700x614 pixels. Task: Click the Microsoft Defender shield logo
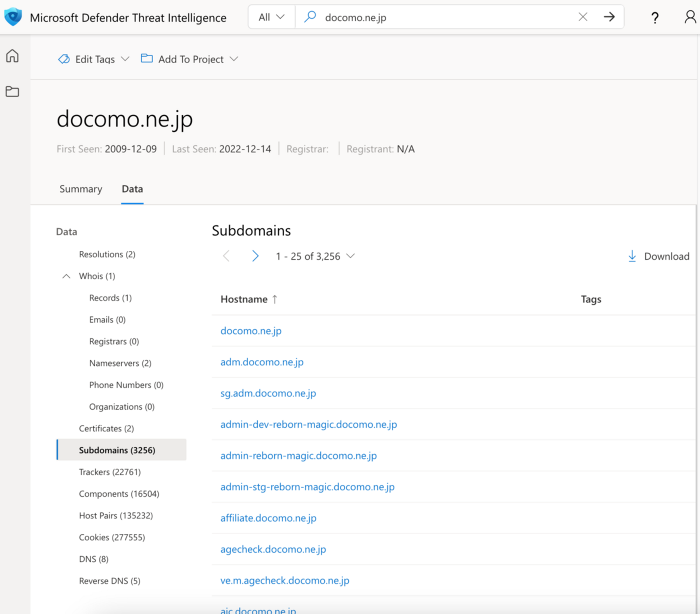pyautogui.click(x=13, y=17)
